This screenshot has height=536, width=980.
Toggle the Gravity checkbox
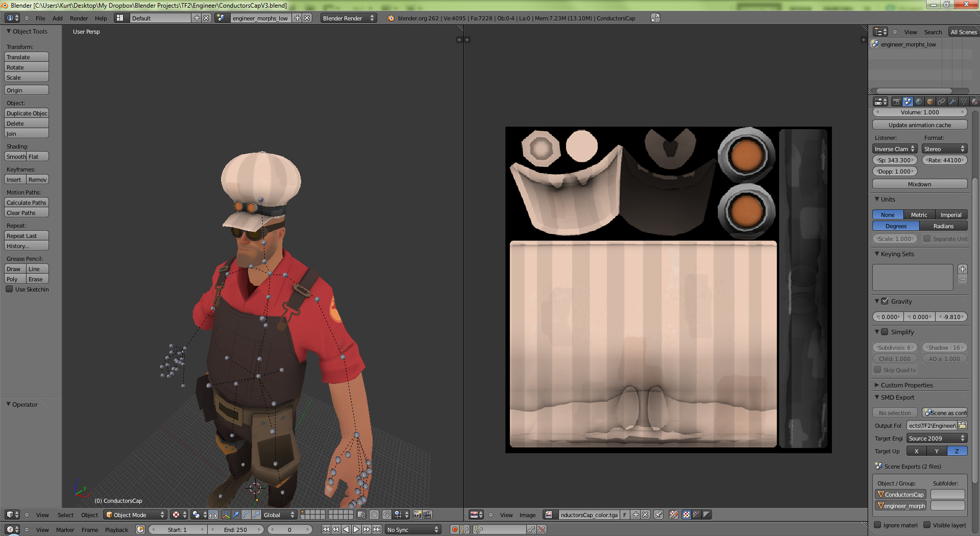[885, 301]
